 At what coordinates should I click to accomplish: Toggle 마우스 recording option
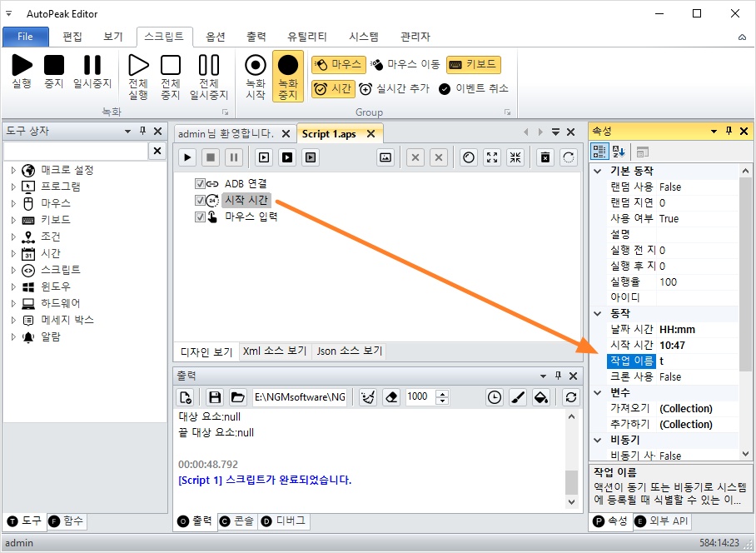(337, 64)
